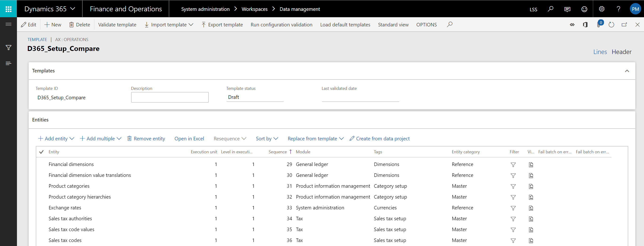Click the global search magnifier icon

coord(551,9)
